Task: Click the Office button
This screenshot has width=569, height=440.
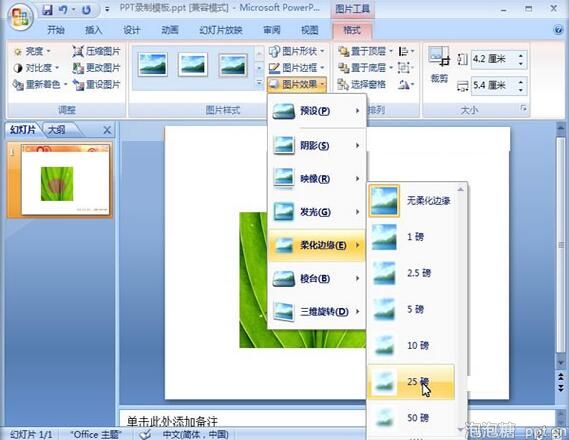Action: [21, 17]
